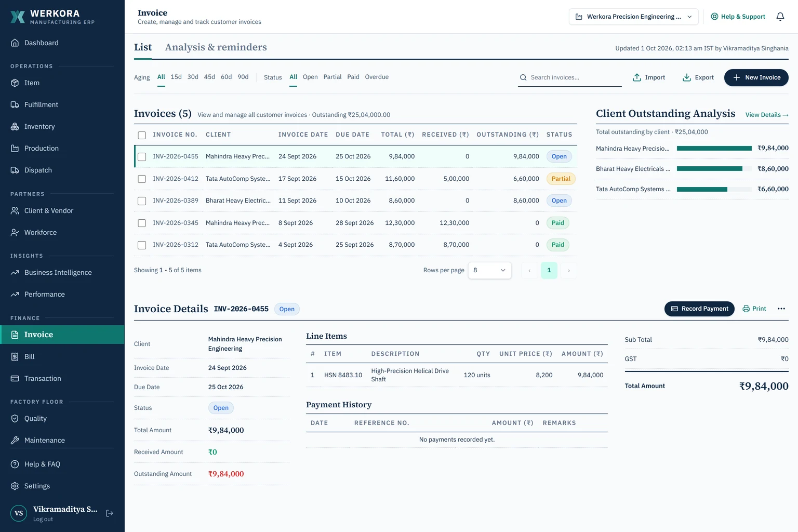Open Client & Vendor page
The height and width of the screenshot is (532, 798).
coord(62,210)
